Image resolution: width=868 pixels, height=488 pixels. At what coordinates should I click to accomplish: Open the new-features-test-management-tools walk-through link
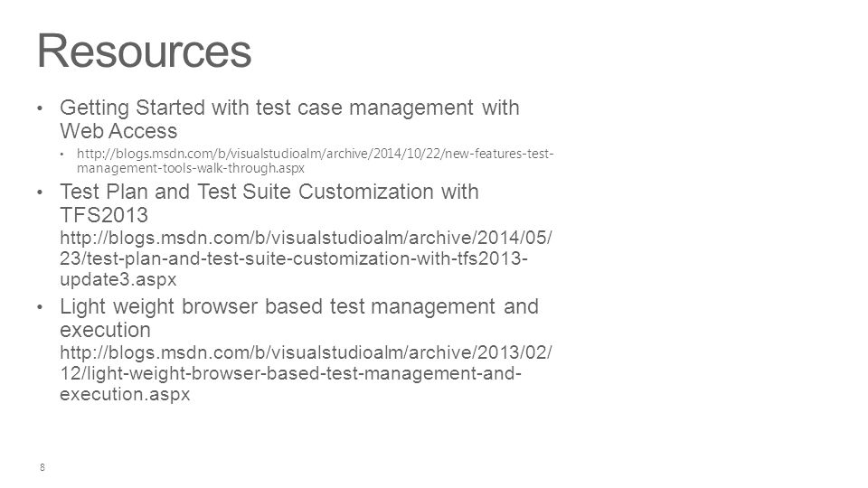[315, 161]
